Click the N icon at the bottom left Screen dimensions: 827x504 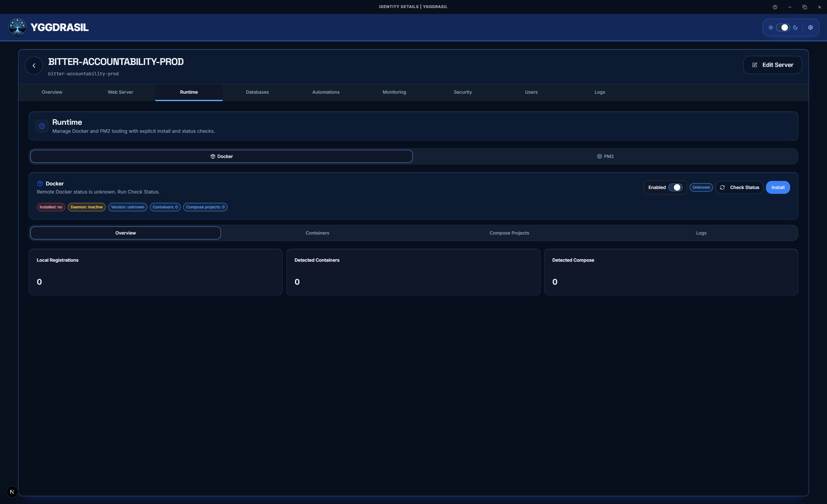point(12,492)
